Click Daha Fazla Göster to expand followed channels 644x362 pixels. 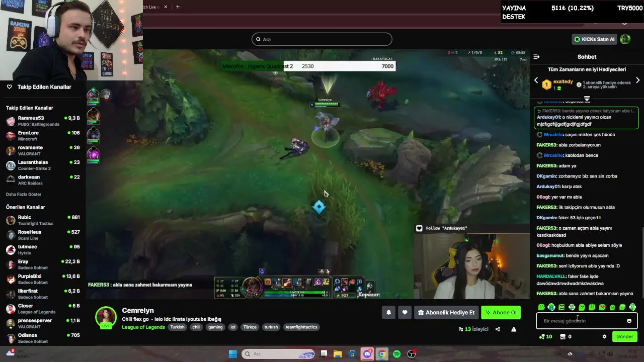tap(24, 194)
